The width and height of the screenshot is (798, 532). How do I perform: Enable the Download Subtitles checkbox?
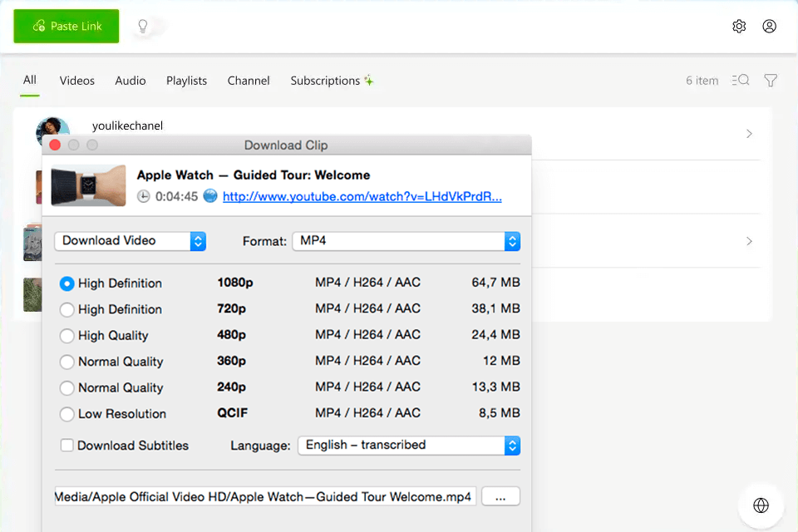click(x=67, y=446)
